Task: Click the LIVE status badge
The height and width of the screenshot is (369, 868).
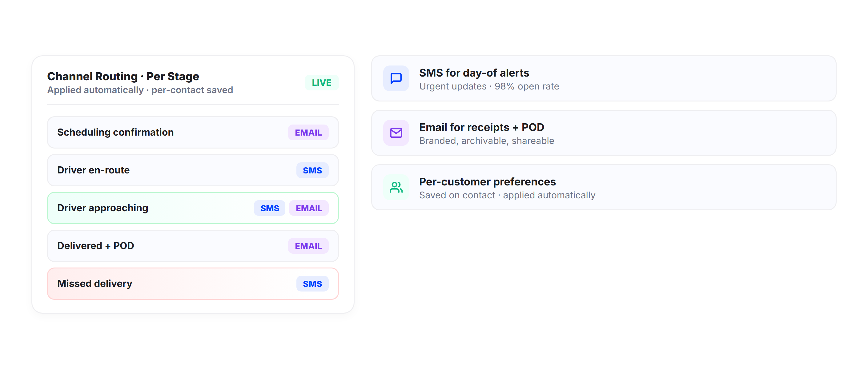Action: pyautogui.click(x=321, y=82)
